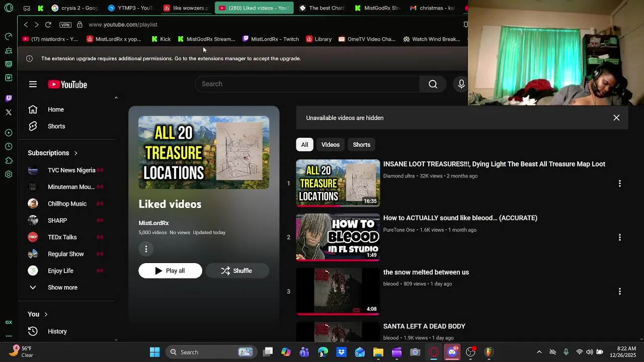This screenshot has width=644, height=362.
Task: Click Windows taskbar Search box
Action: [211, 352]
